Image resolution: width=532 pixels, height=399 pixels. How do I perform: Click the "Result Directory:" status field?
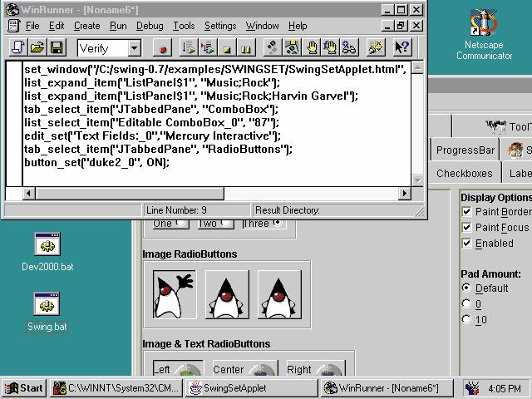pos(334,210)
